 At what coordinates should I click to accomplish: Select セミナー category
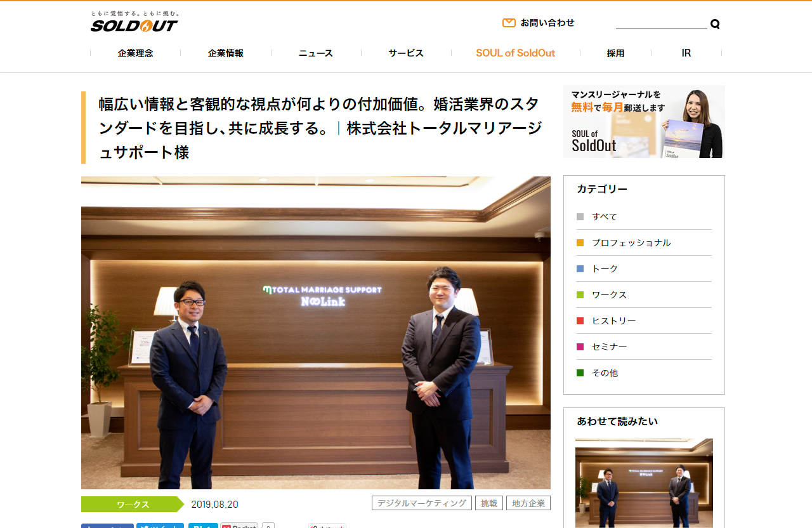pyautogui.click(x=609, y=346)
